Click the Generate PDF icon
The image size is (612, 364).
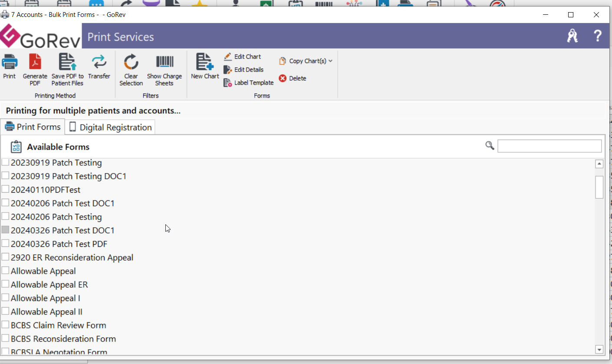click(x=35, y=62)
